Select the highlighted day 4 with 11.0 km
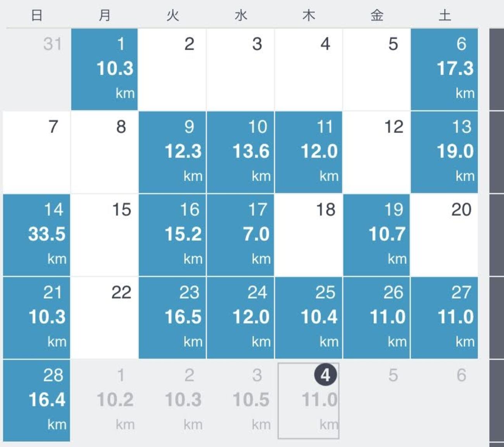Screen dimensions: 504x447 pos(309,400)
